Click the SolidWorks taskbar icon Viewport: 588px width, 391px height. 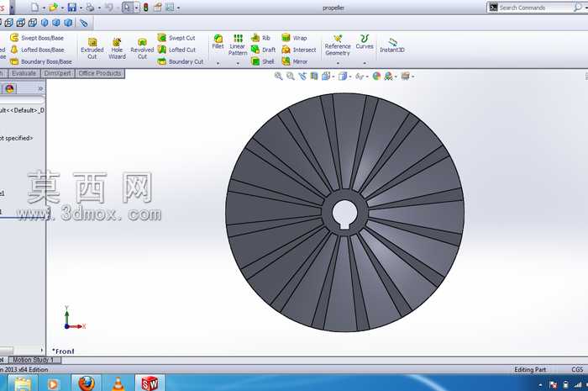click(x=150, y=383)
